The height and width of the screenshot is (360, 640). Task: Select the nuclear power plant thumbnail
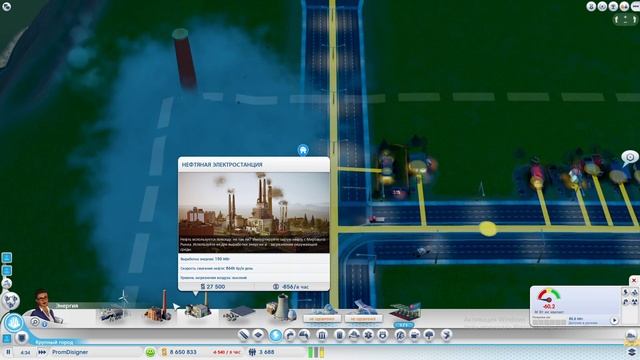click(x=281, y=308)
